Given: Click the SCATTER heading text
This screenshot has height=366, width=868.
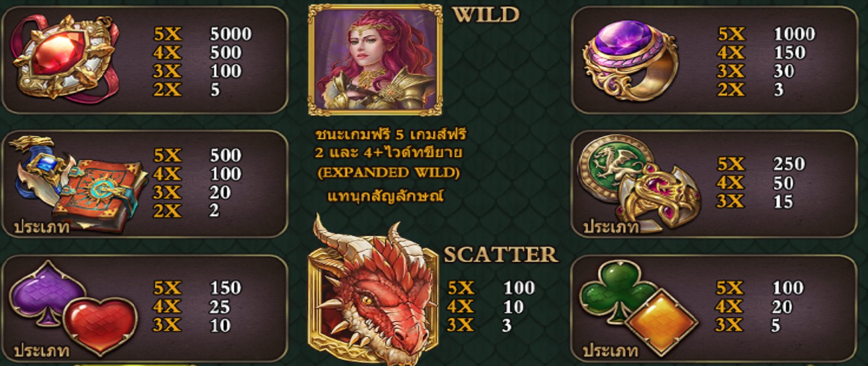Looking at the screenshot, I should pos(501,254).
